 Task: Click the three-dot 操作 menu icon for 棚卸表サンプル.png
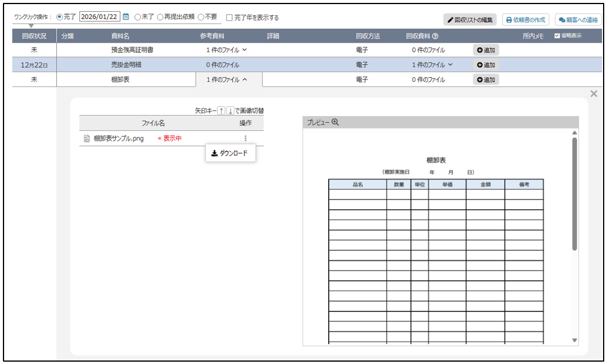pos(246,138)
